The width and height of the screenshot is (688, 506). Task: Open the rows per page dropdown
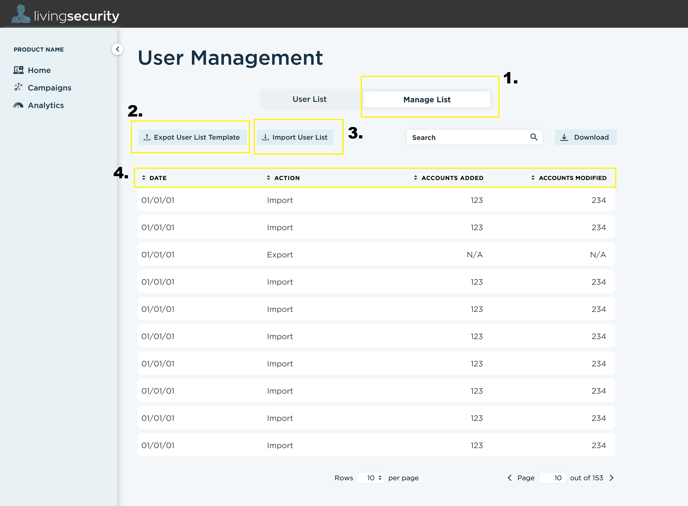click(371, 477)
